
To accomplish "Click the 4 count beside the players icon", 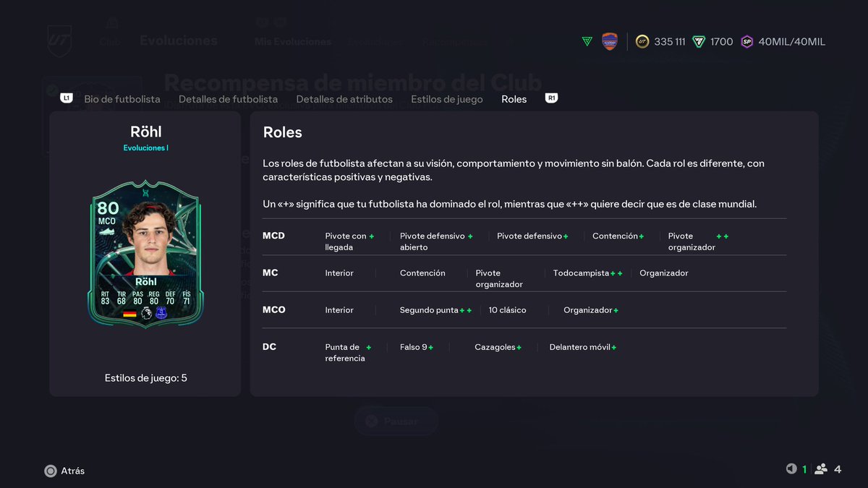I will click(838, 469).
